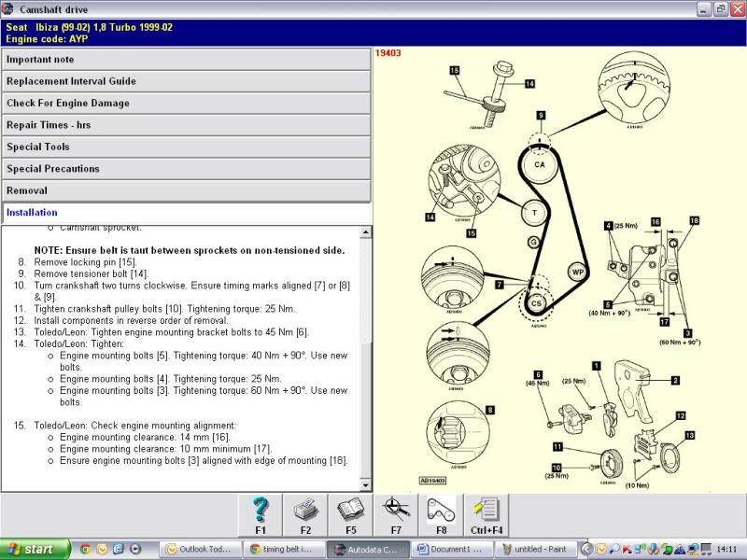Open the repair manual via the F5 book icon
The image size is (747, 560).
(x=351, y=512)
